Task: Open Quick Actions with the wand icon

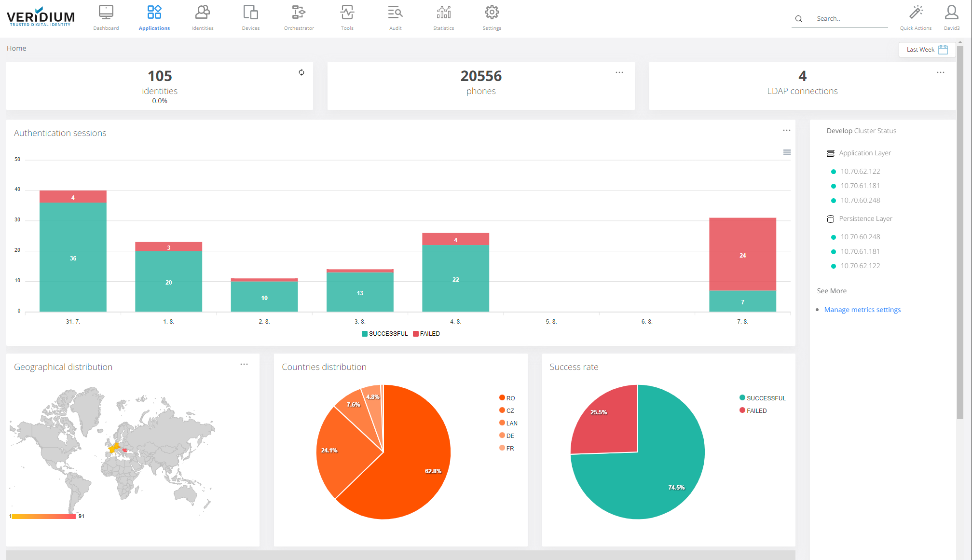Action: point(916,17)
